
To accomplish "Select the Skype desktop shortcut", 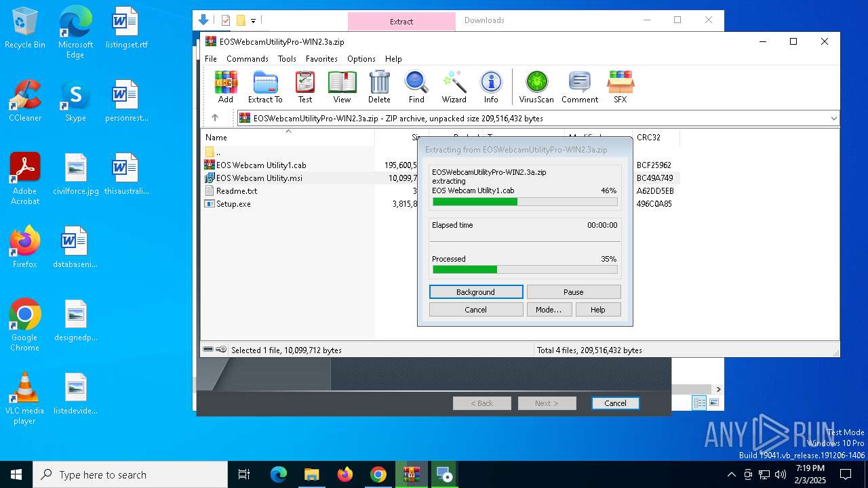I will pyautogui.click(x=75, y=101).
